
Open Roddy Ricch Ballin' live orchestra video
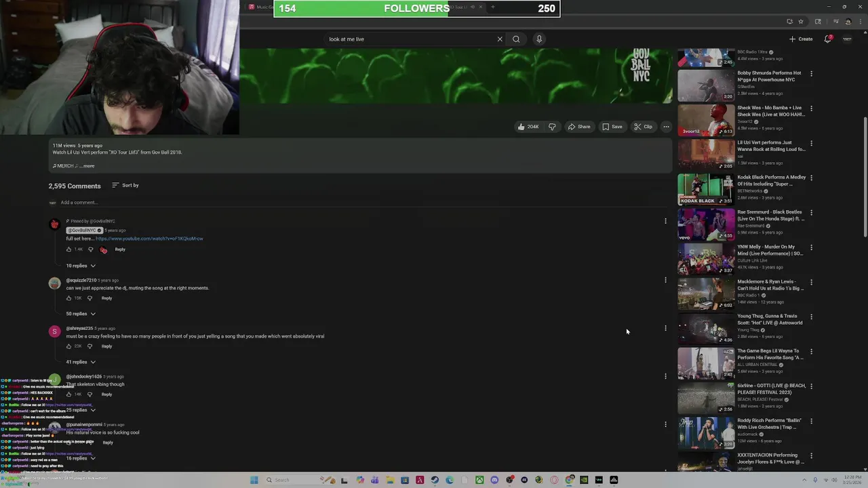click(706, 432)
